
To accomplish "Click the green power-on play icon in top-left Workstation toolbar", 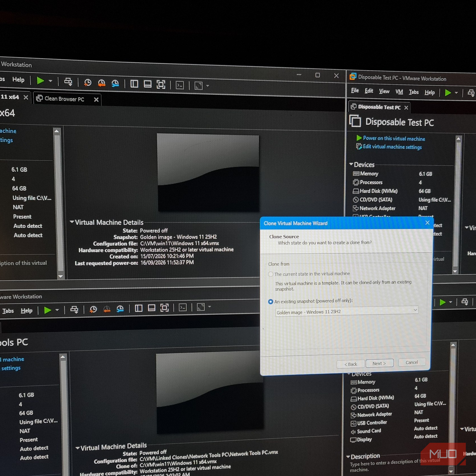I will pyautogui.click(x=40, y=81).
